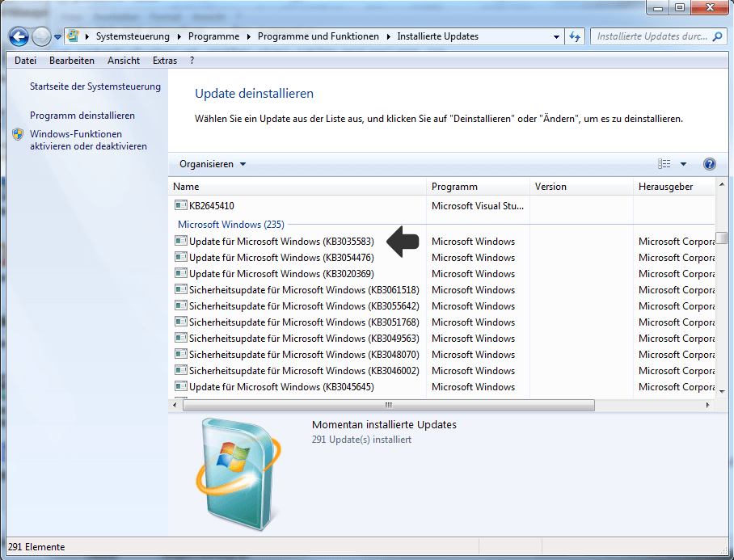Click icon of the KB3055642 security update
This screenshot has width=734, height=560.
(x=181, y=305)
